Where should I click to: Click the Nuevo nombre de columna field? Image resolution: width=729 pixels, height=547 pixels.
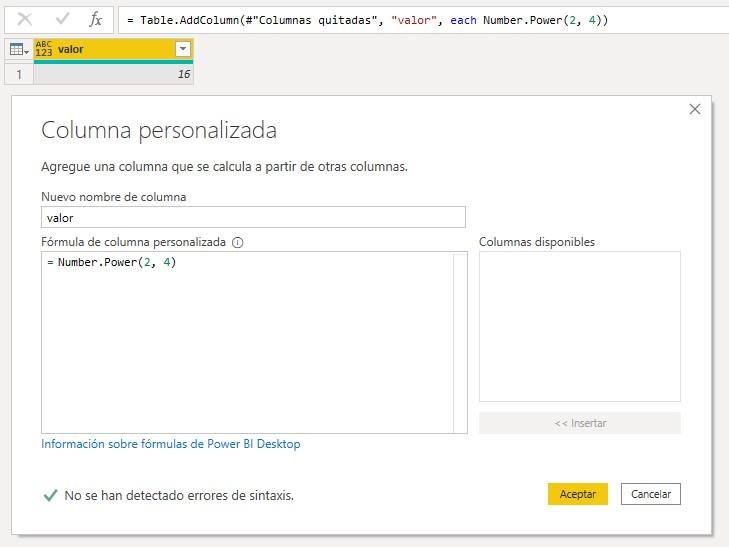pos(253,217)
